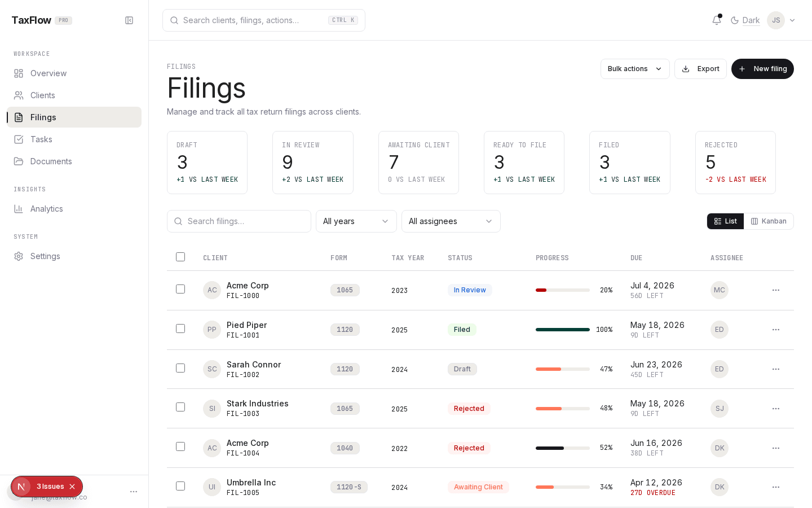Open Filings in sidebar
This screenshot has width=812, height=508.
pyautogui.click(x=74, y=117)
